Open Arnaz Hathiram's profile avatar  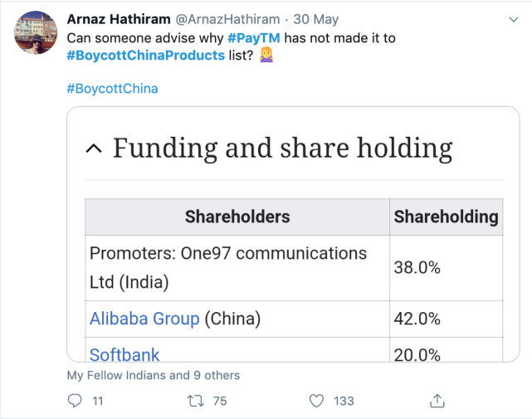click(37, 32)
